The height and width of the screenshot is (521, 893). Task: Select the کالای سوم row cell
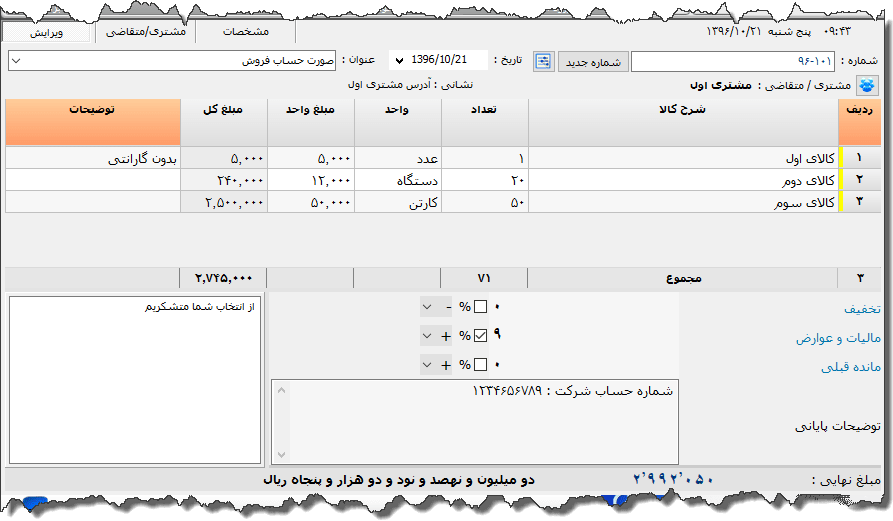[x=683, y=202]
